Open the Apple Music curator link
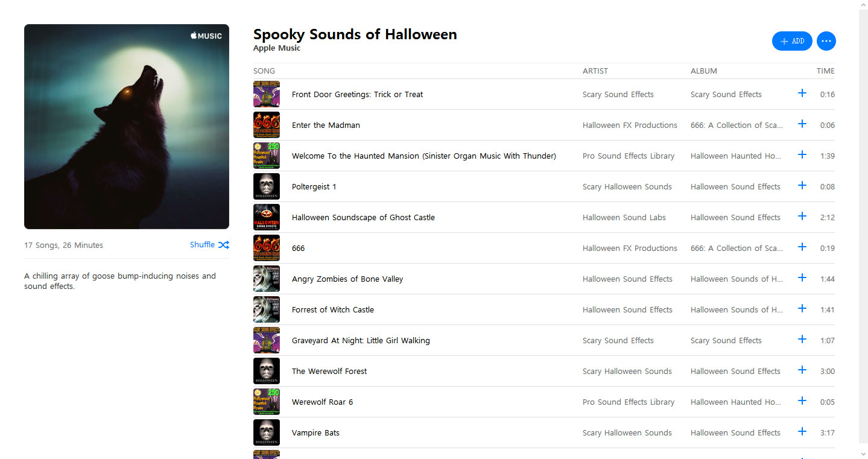Screen dimensions: 868x459 (x=277, y=48)
